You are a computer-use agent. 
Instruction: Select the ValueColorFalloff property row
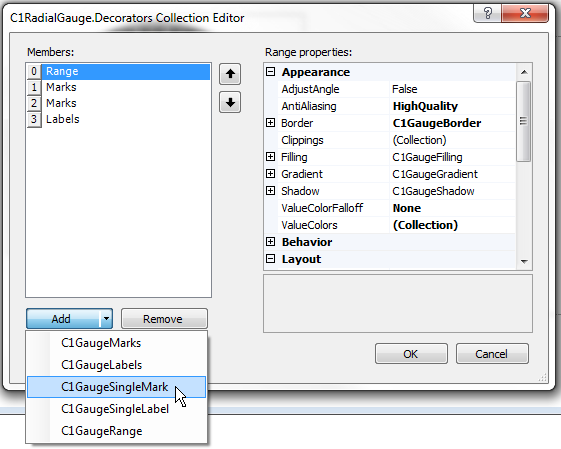click(x=396, y=208)
